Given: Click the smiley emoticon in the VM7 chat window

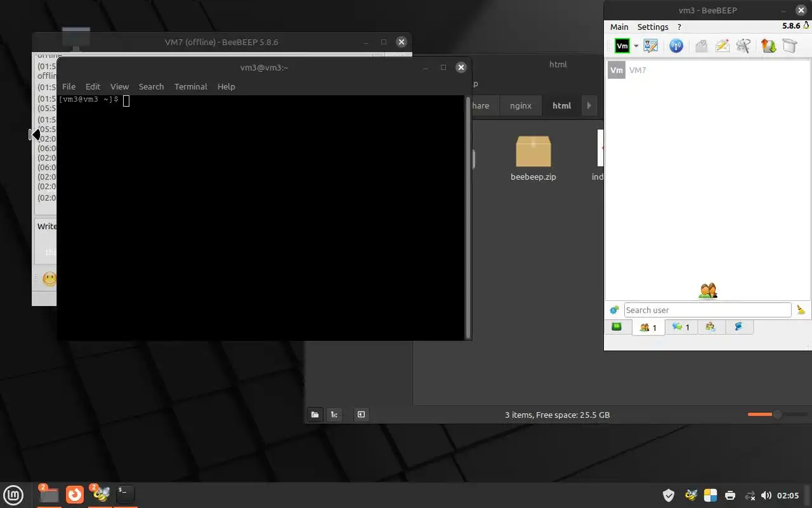Looking at the screenshot, I should [x=49, y=278].
